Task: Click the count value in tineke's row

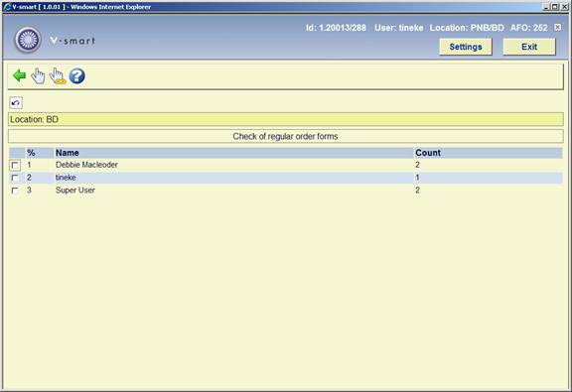Action: coord(417,178)
